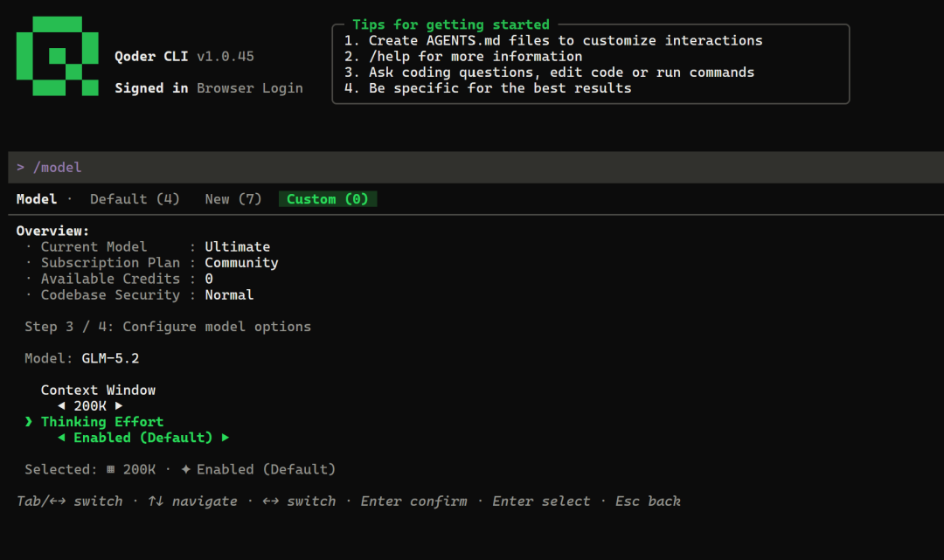
Task: Click the /model command input line
Action: point(475,167)
